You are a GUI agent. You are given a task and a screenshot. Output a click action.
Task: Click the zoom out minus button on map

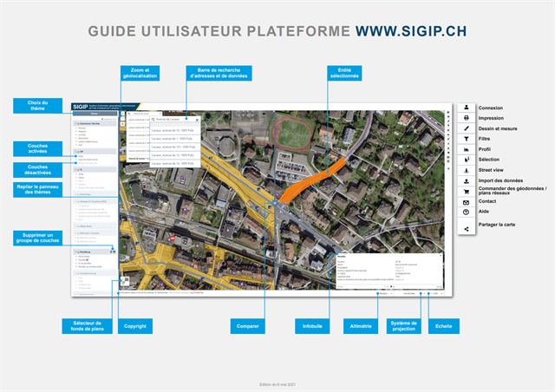pyautogui.click(x=122, y=119)
